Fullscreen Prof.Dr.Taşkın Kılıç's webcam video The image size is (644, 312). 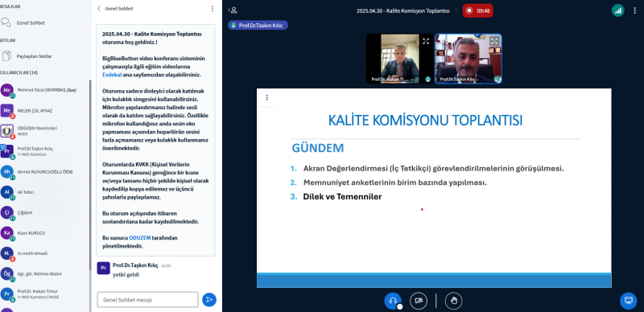494,41
